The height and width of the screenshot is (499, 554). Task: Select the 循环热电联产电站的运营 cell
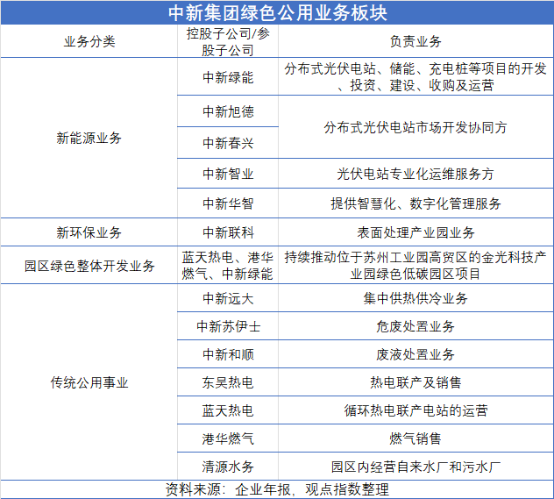coord(416,411)
